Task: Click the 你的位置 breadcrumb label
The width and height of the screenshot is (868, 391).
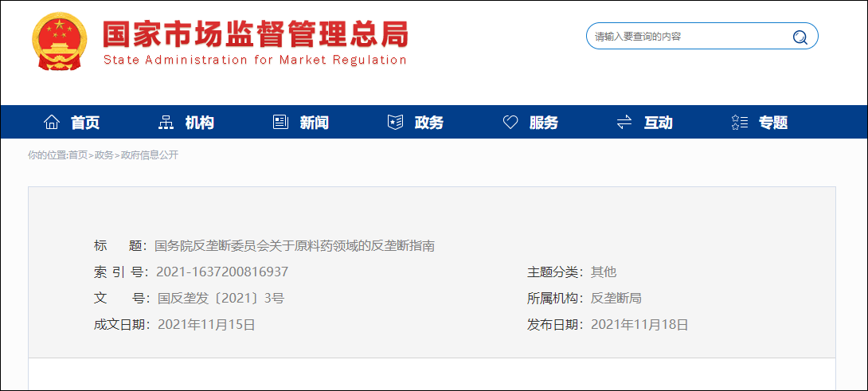Action: (x=47, y=155)
